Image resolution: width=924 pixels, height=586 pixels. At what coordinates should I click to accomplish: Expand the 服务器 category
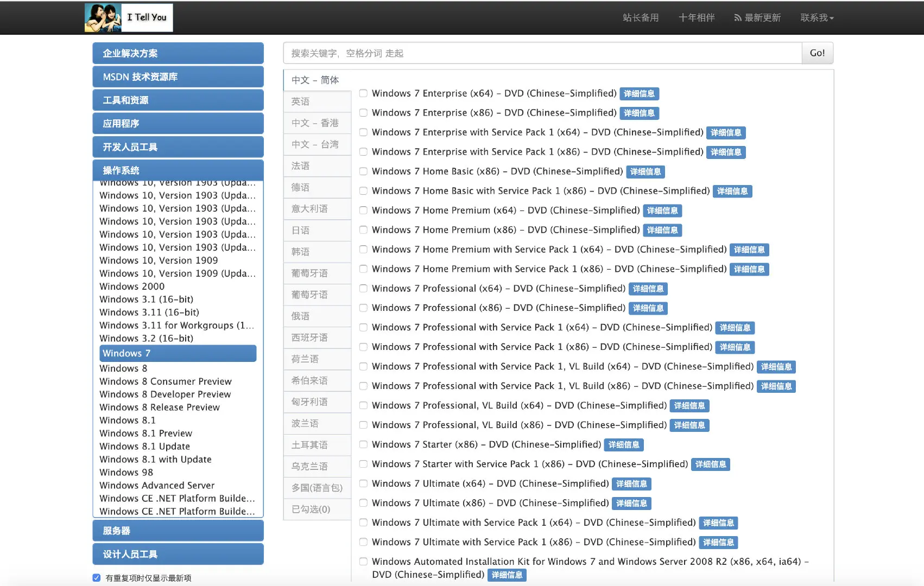(x=178, y=531)
